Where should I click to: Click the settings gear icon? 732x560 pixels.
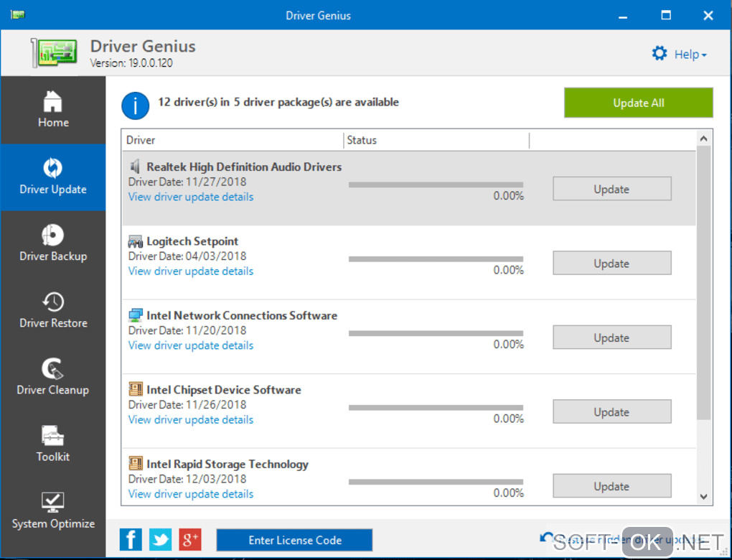tap(660, 53)
